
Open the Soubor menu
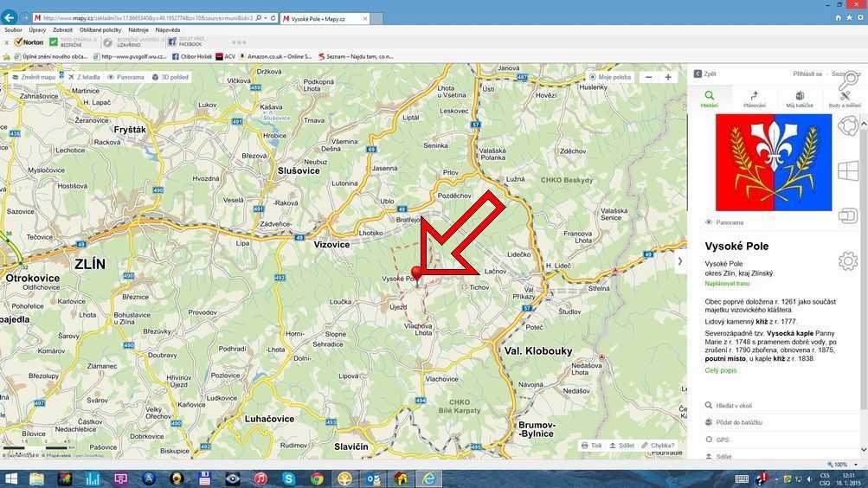point(13,30)
